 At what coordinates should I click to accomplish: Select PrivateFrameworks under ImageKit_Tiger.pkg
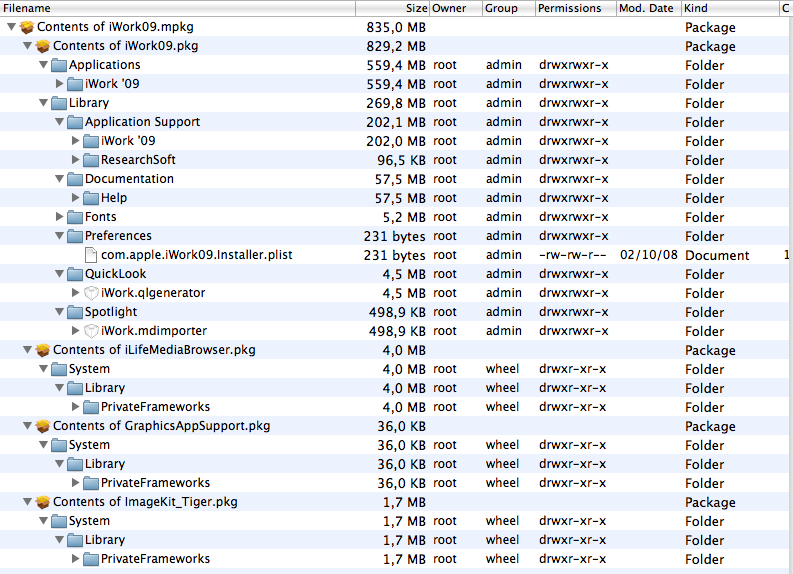click(155, 559)
